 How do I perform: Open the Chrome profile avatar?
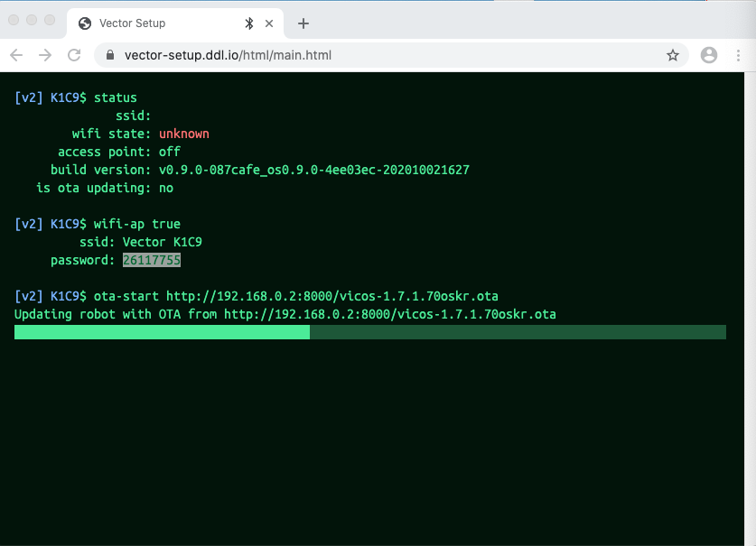point(709,55)
